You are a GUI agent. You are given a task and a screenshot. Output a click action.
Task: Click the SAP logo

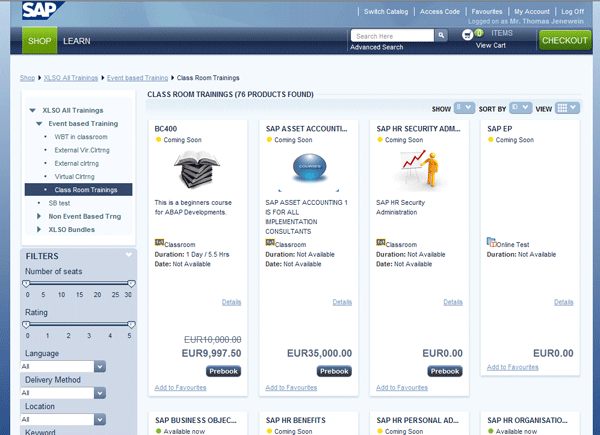pos(41,10)
